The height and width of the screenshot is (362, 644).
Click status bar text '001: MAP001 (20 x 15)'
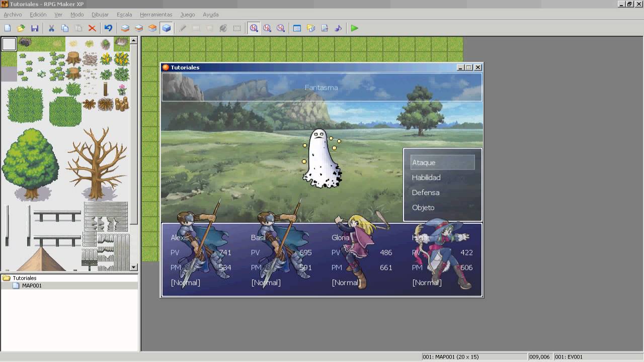pos(450,357)
